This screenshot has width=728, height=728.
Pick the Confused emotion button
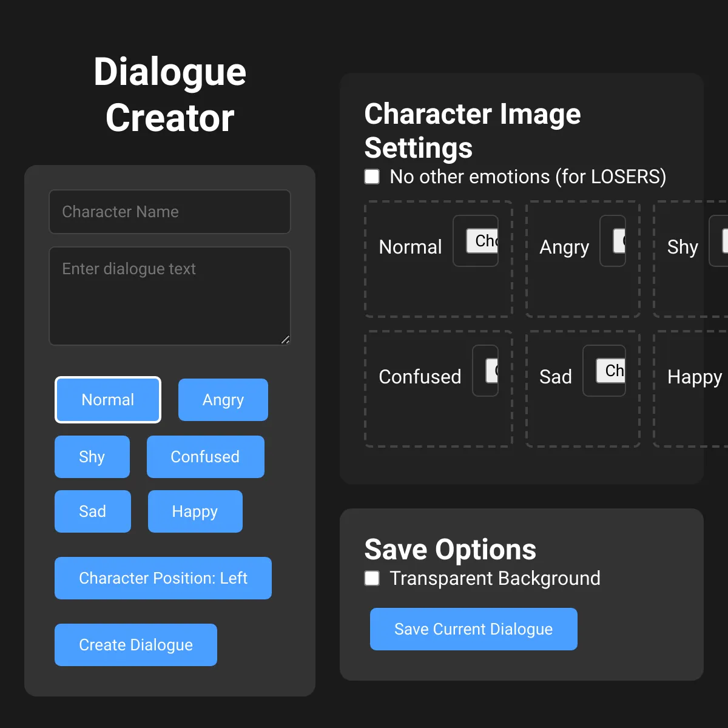(x=205, y=457)
